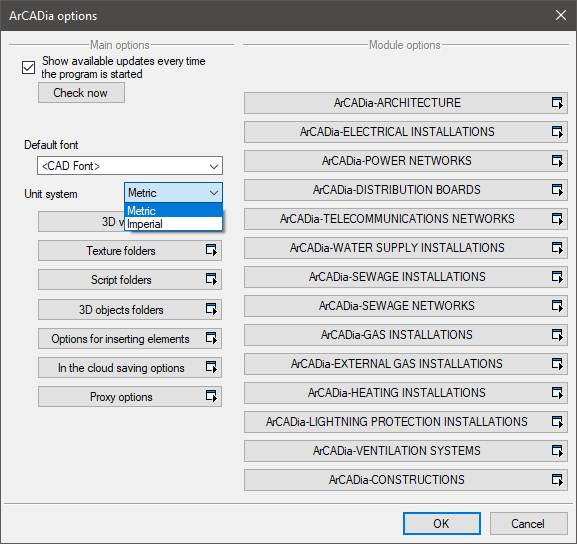The image size is (577, 544).
Task: Click the Check now button
Action: tap(81, 93)
